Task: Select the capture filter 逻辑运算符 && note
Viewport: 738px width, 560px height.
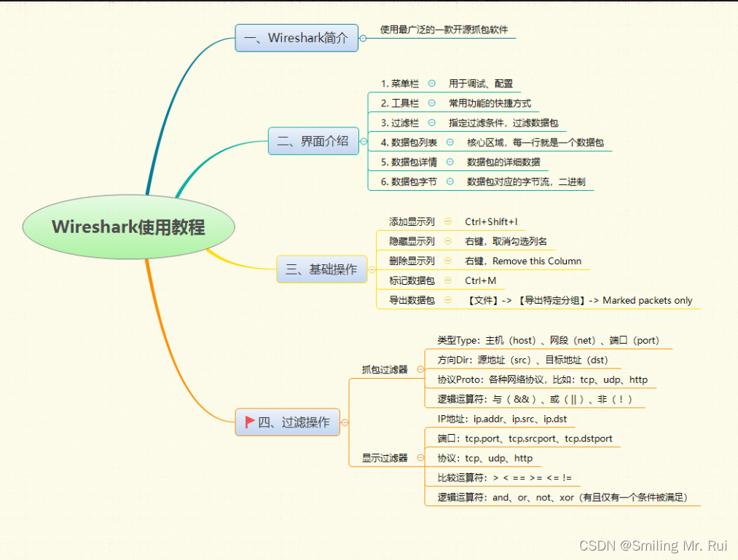Action: pos(535,399)
